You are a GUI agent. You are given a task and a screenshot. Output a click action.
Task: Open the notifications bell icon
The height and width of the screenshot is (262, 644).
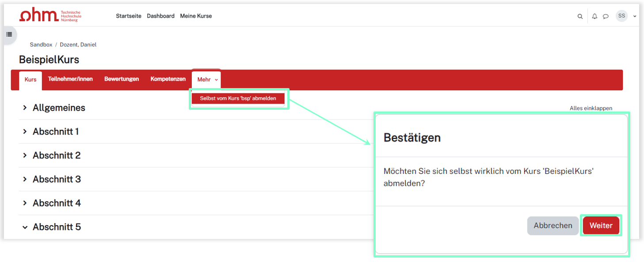pos(594,16)
